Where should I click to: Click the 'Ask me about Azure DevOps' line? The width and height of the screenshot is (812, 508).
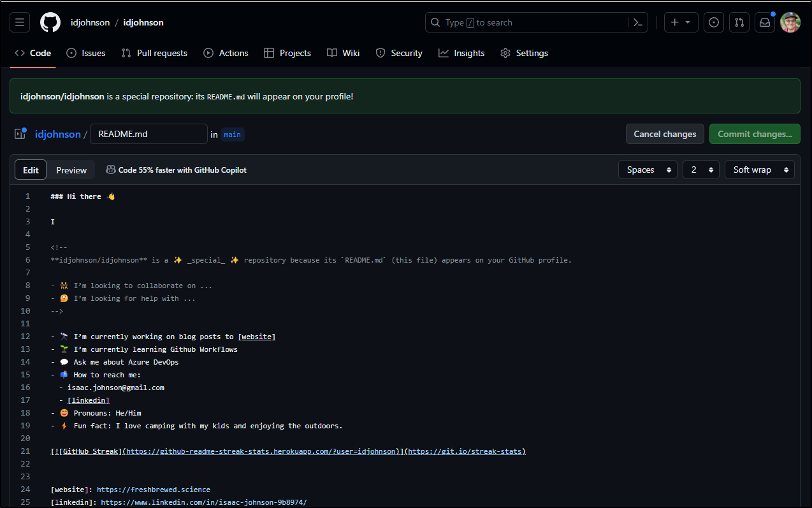point(115,362)
